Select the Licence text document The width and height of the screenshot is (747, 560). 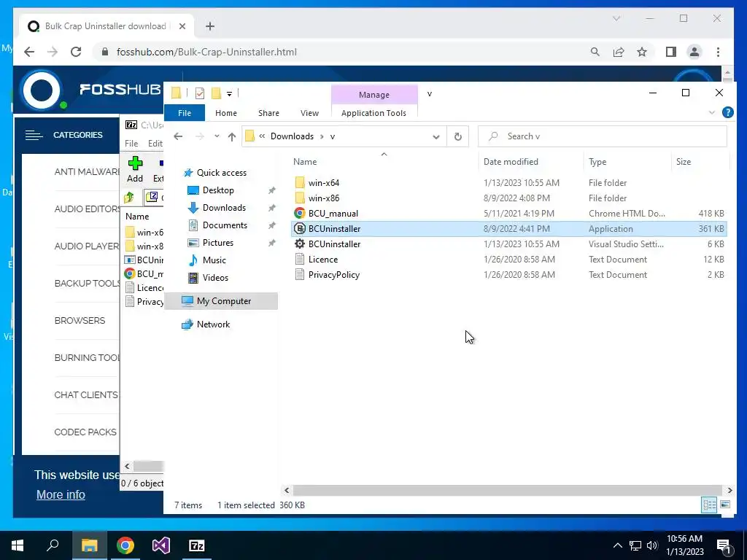322,259
